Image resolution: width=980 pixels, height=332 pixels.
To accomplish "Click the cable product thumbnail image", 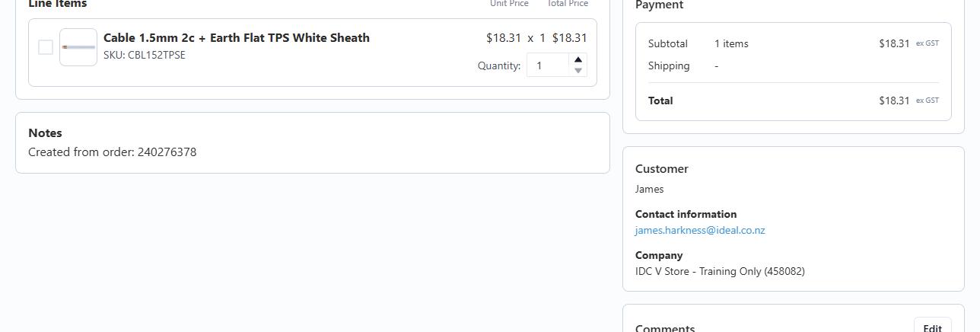I will click(78, 47).
